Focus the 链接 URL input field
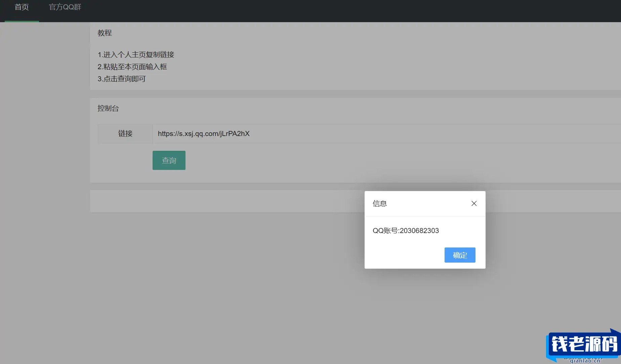The height and width of the screenshot is (364, 621). 386,134
